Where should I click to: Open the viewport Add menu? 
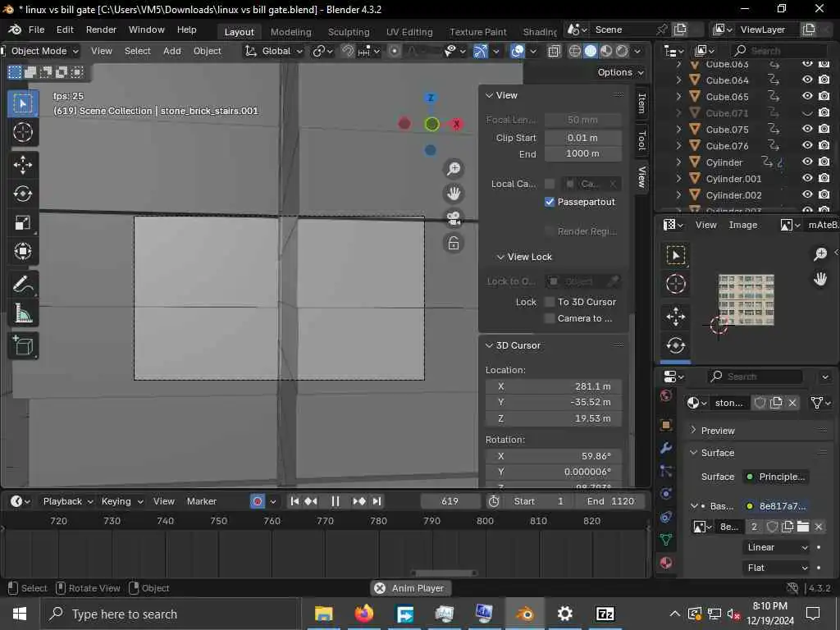pyautogui.click(x=172, y=51)
